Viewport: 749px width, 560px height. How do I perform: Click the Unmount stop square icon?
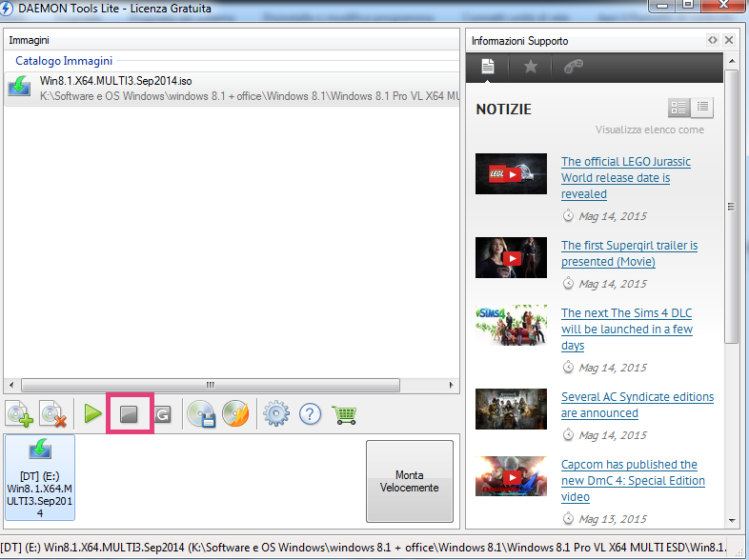pos(129,414)
